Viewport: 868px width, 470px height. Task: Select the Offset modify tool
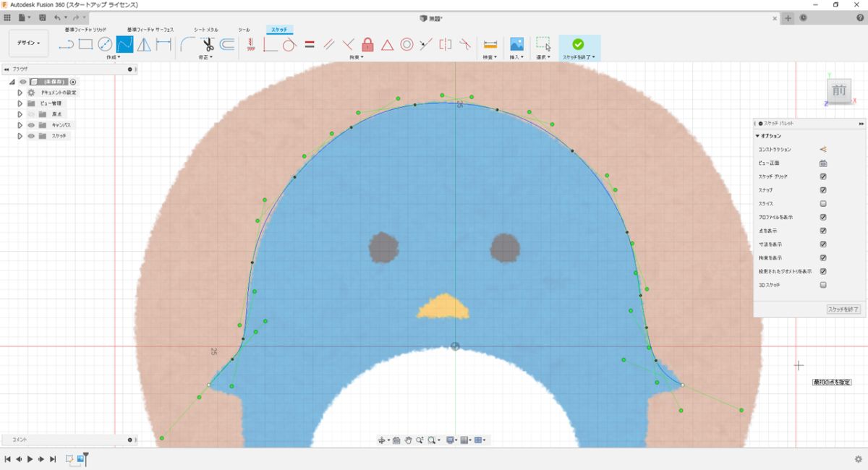coord(227,44)
